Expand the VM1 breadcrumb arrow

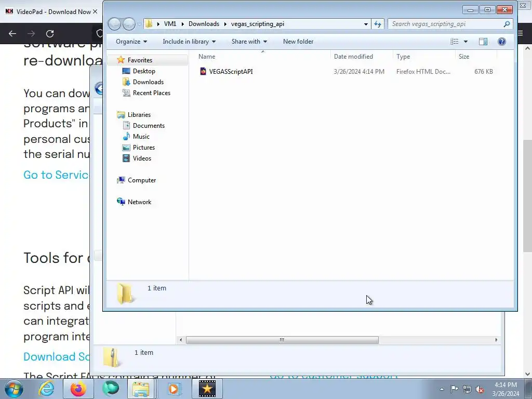(182, 24)
